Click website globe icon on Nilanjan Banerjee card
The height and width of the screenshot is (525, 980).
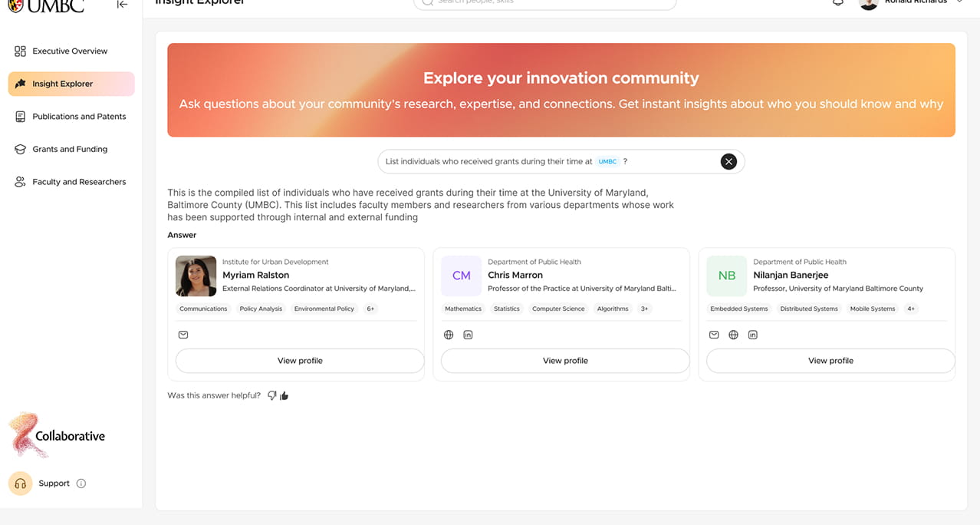click(x=733, y=335)
